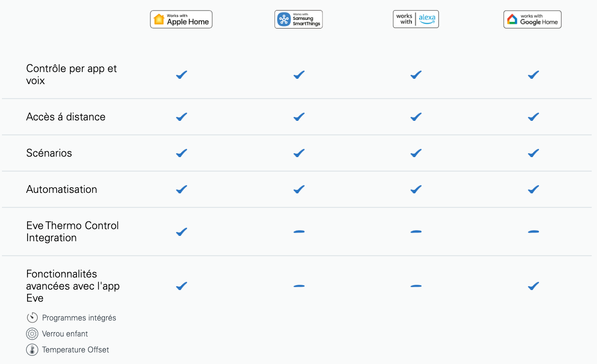
Task: Click SmartThings checkmark for Contrôle per app et voix
Action: (x=299, y=75)
